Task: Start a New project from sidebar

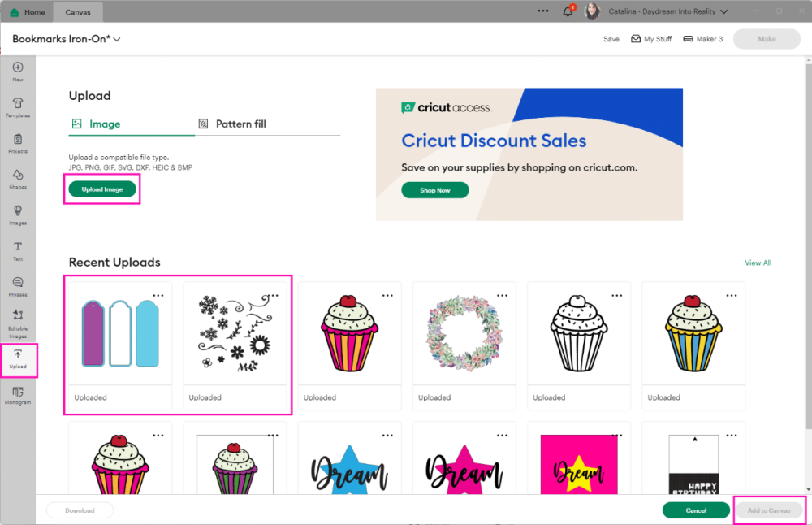Action: tap(18, 72)
